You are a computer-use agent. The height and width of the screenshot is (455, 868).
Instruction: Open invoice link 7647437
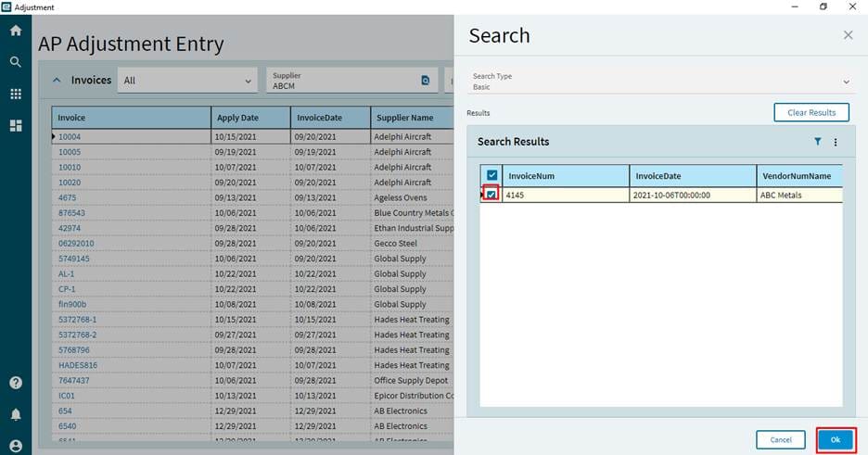point(74,380)
